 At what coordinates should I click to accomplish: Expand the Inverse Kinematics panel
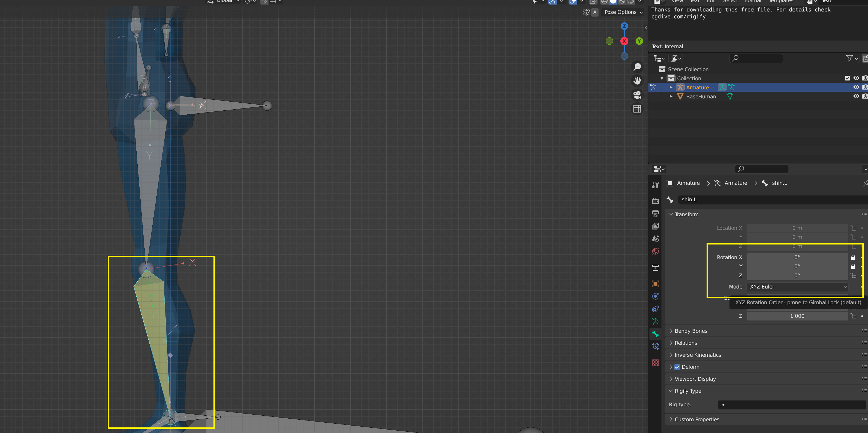tap(697, 355)
